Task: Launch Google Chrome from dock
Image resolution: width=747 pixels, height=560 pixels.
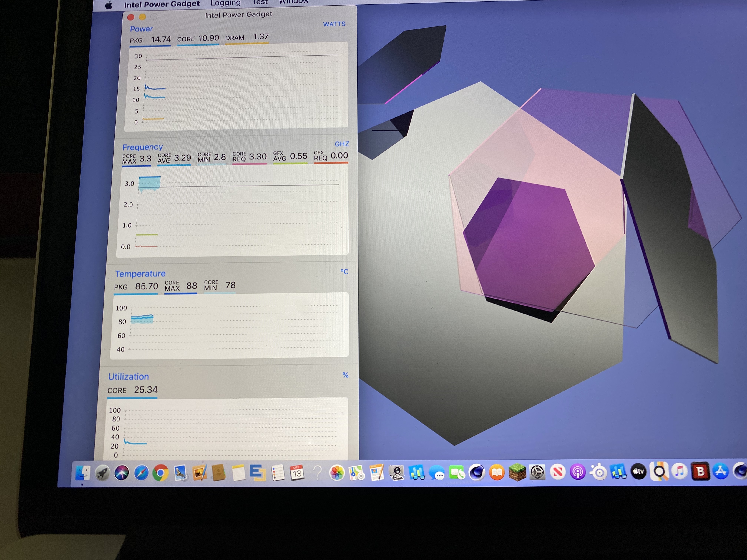Action: (x=161, y=473)
